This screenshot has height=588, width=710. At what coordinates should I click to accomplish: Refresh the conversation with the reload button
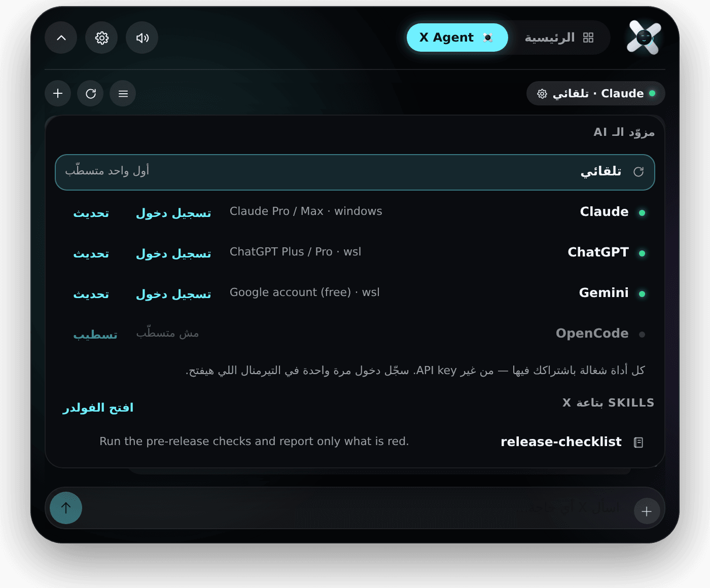pyautogui.click(x=90, y=93)
